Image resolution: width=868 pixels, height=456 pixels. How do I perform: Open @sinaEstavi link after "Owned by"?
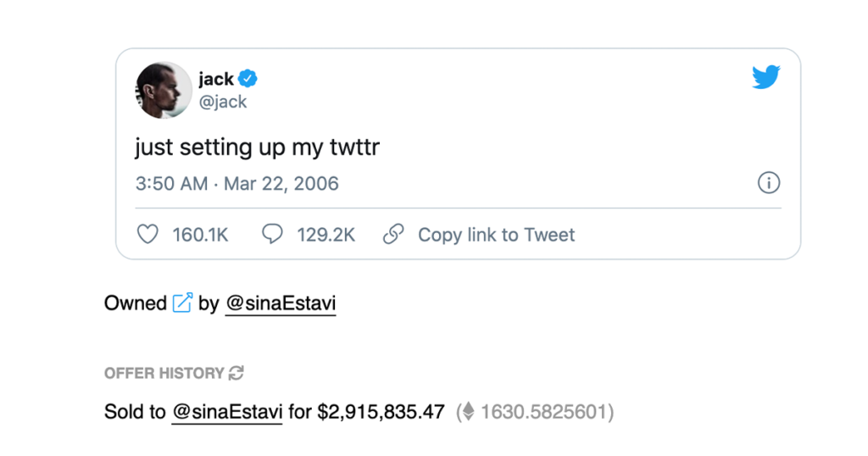point(281,303)
